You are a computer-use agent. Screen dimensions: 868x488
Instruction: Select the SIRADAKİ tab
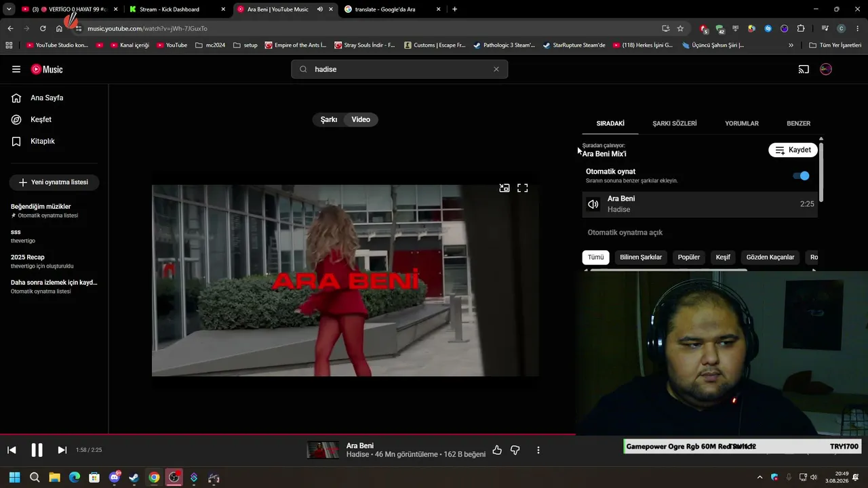point(610,123)
